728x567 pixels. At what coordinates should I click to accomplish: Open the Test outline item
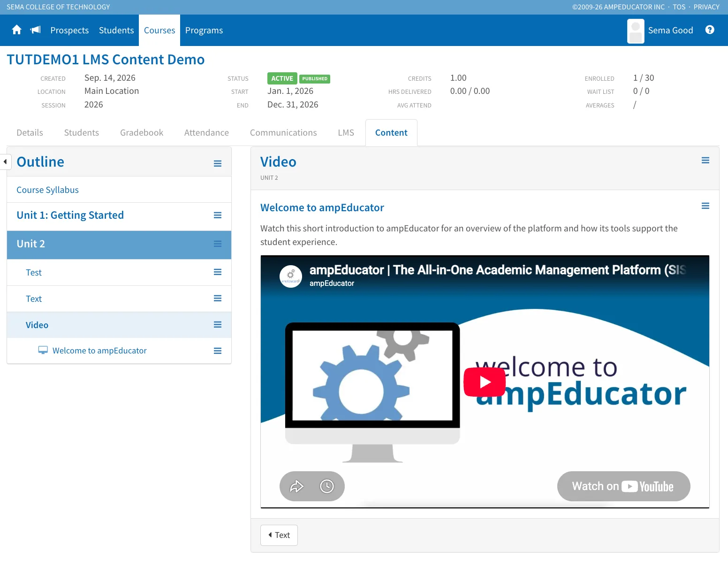34,272
